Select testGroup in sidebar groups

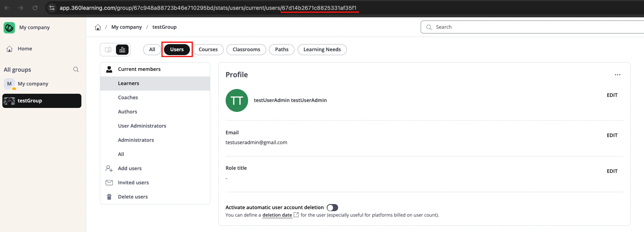pos(42,101)
